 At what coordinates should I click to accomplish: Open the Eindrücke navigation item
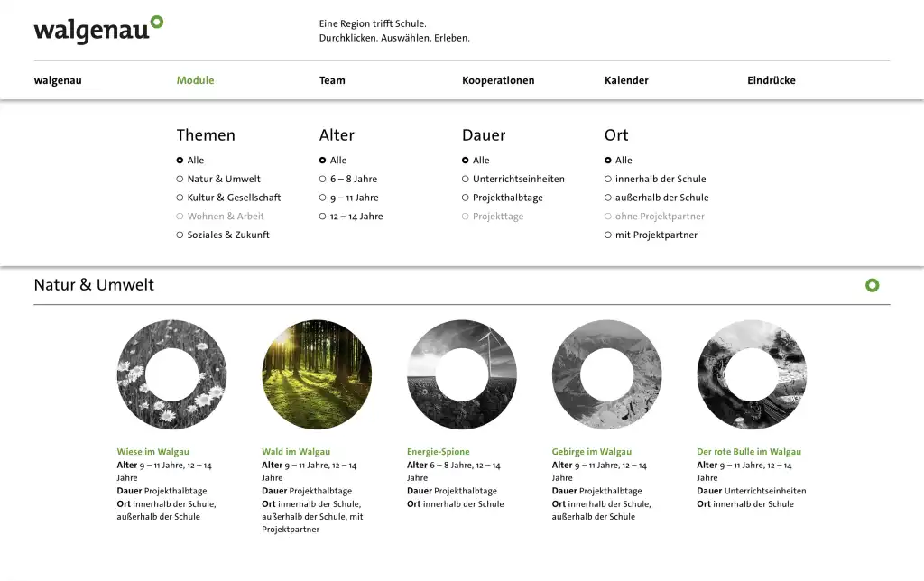click(x=772, y=80)
